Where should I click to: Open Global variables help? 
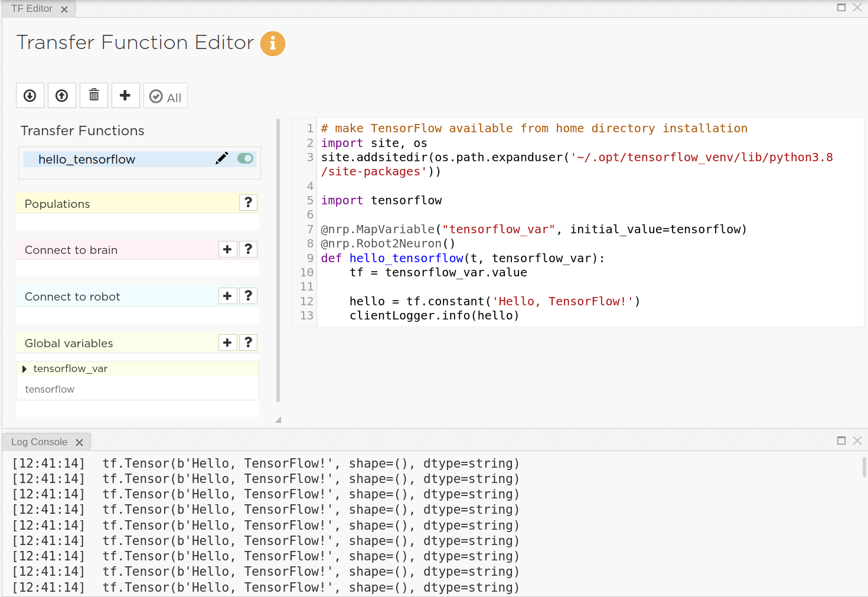[249, 342]
